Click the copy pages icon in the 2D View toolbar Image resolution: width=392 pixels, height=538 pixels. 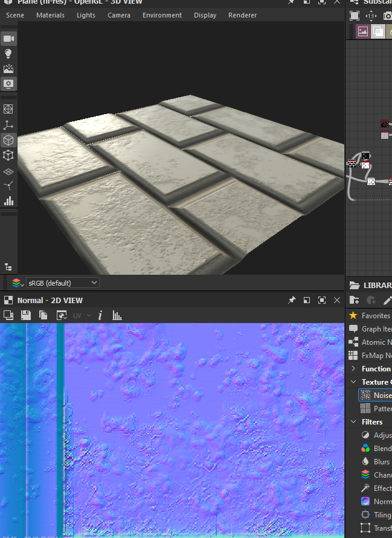point(43,315)
